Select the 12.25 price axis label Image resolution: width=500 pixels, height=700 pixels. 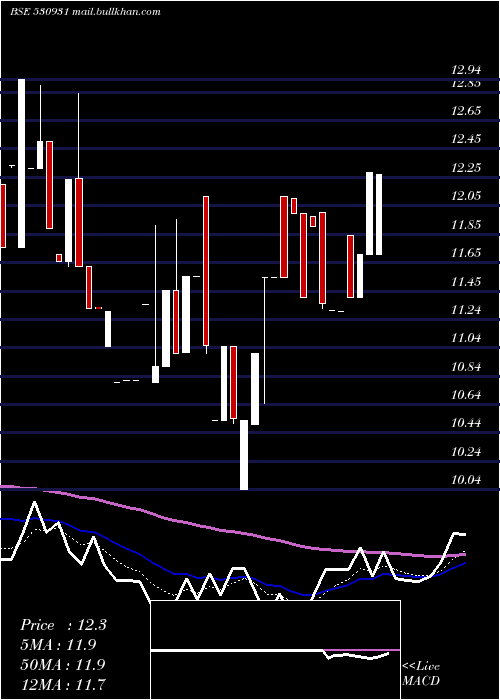(466, 168)
